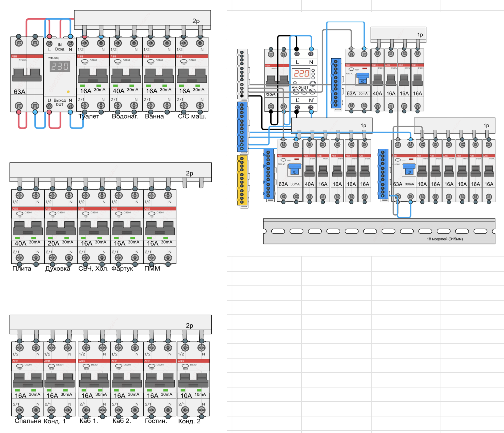The height and width of the screenshot is (433, 504).
Task: Click the 1p busbar at the upper right
Action: click(398, 35)
